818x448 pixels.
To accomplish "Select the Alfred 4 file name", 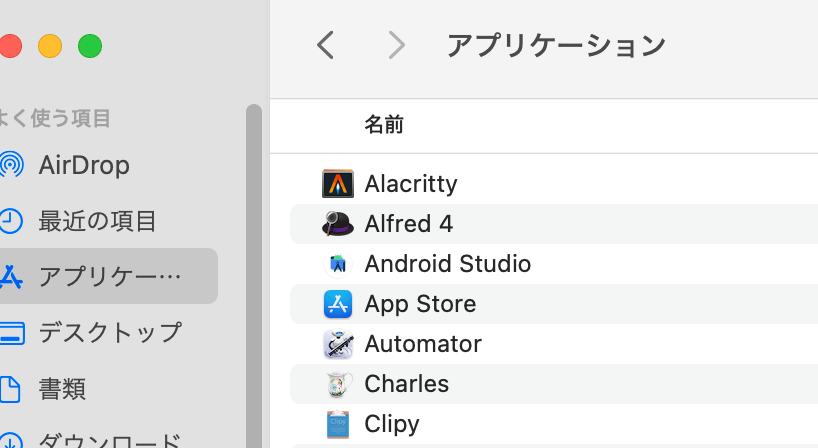I will coord(408,224).
